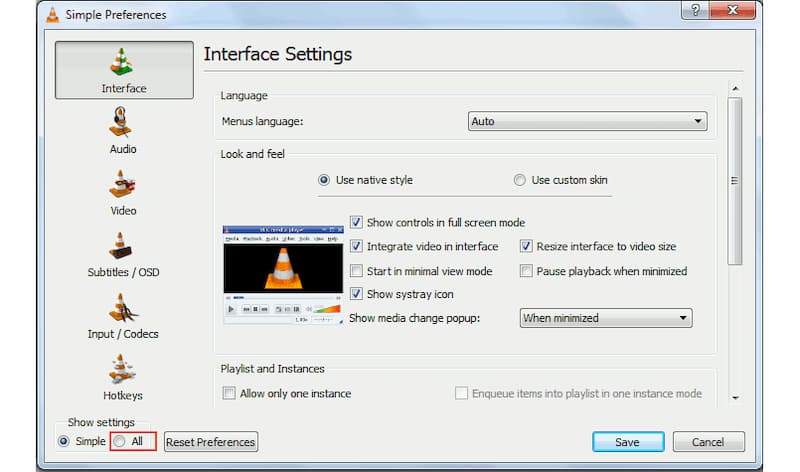Click the Playlist and Instances group label
This screenshot has width=800, height=472.
click(272, 368)
